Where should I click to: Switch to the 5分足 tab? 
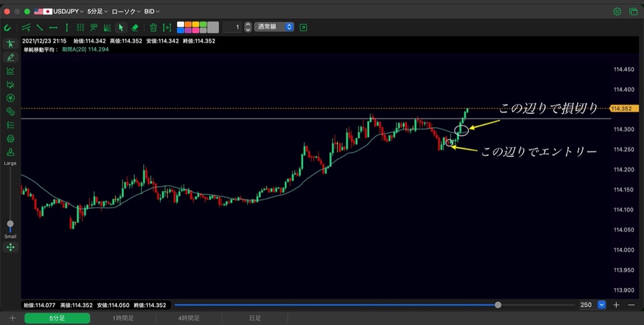click(57, 318)
